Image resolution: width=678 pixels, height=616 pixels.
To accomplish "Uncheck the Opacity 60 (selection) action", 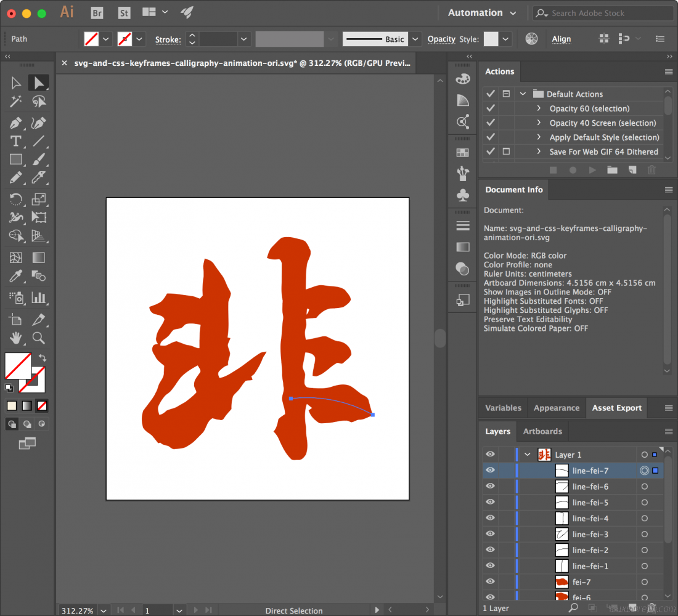I will (491, 108).
